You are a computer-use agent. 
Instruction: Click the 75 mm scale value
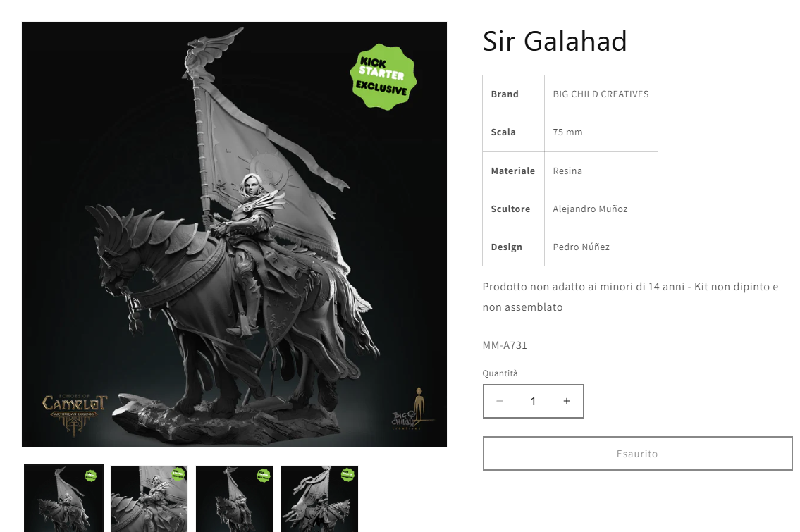pyautogui.click(x=567, y=132)
